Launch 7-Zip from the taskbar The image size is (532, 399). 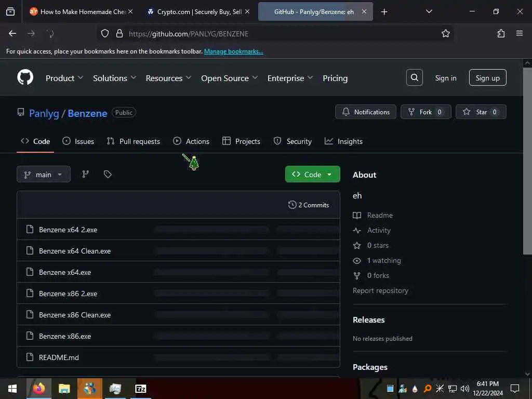[140, 389]
